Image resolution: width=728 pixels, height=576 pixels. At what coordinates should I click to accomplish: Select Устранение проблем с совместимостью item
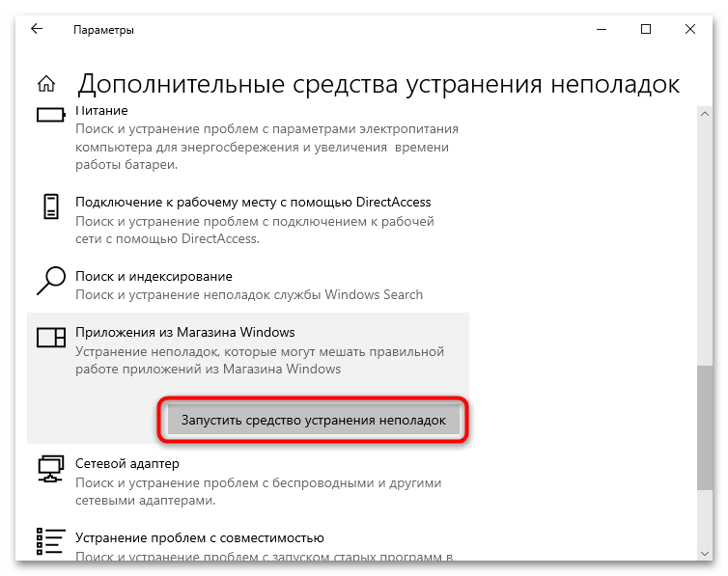point(200,538)
